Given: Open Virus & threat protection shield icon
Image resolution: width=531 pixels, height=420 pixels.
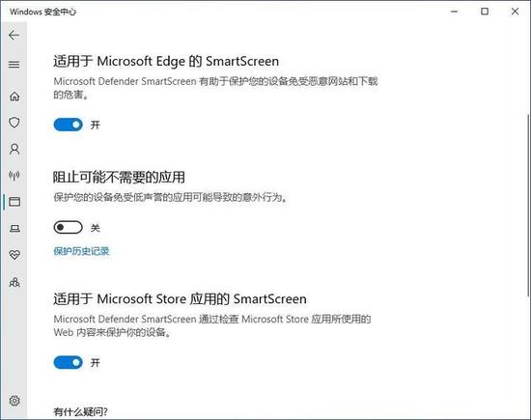Looking at the screenshot, I should [14, 123].
